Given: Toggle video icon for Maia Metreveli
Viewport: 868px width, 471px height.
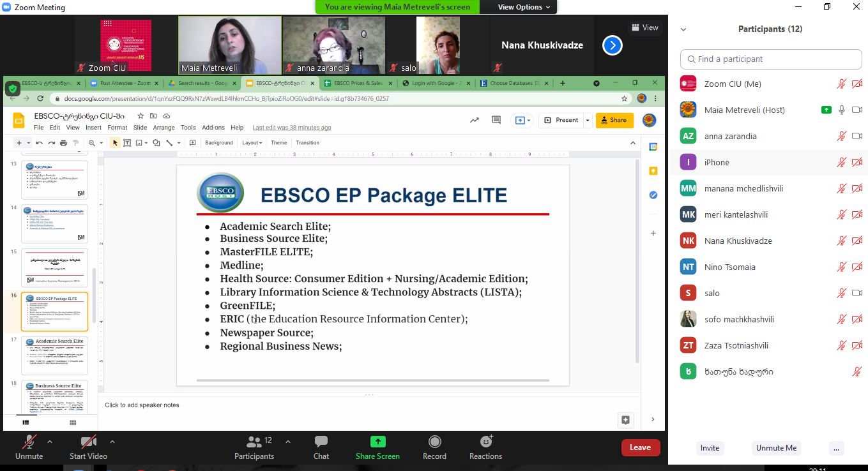Looking at the screenshot, I should click(x=857, y=110).
